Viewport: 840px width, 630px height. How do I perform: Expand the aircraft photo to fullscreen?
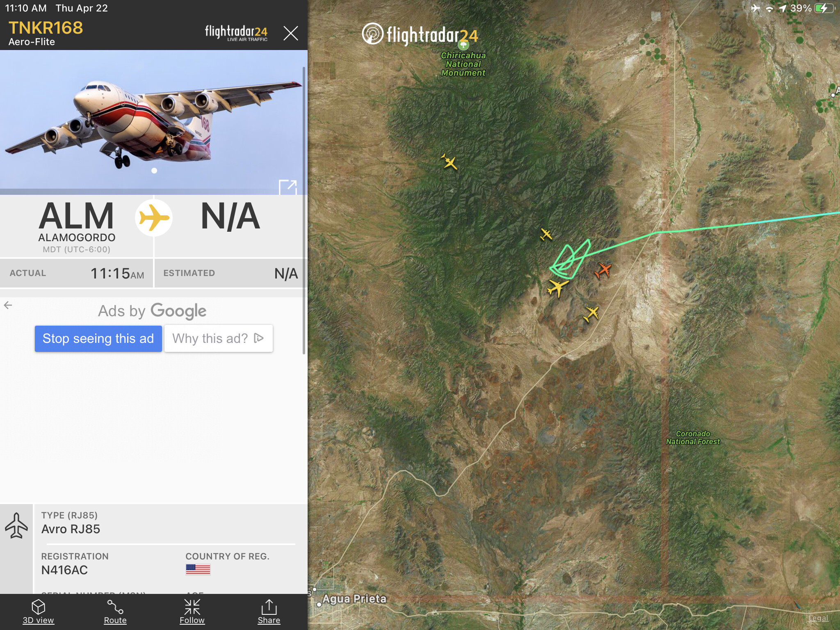click(288, 187)
